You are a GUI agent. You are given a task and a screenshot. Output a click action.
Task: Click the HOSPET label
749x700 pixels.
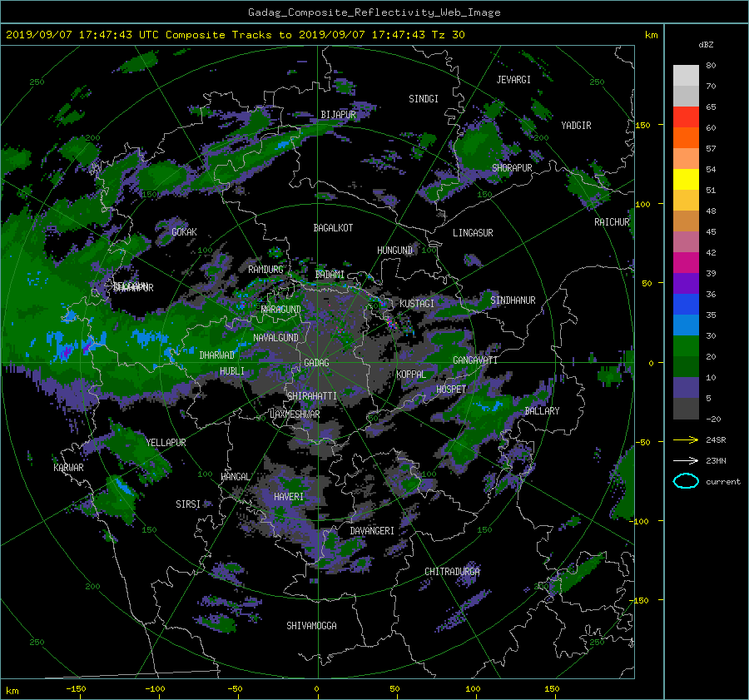[451, 390]
